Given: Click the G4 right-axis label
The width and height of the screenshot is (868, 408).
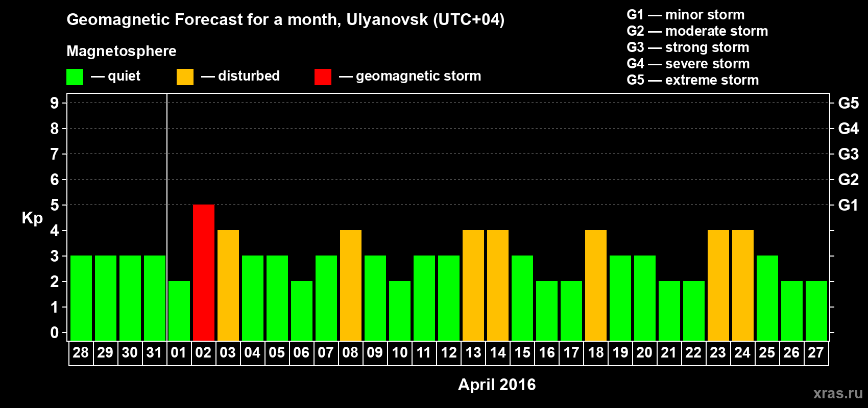Looking at the screenshot, I should click(x=849, y=129).
